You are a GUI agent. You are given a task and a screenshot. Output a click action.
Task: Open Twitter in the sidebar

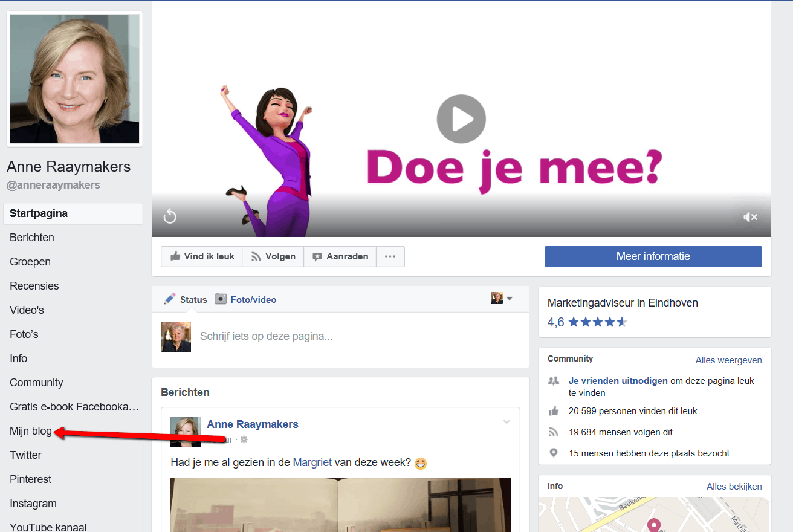coord(25,455)
